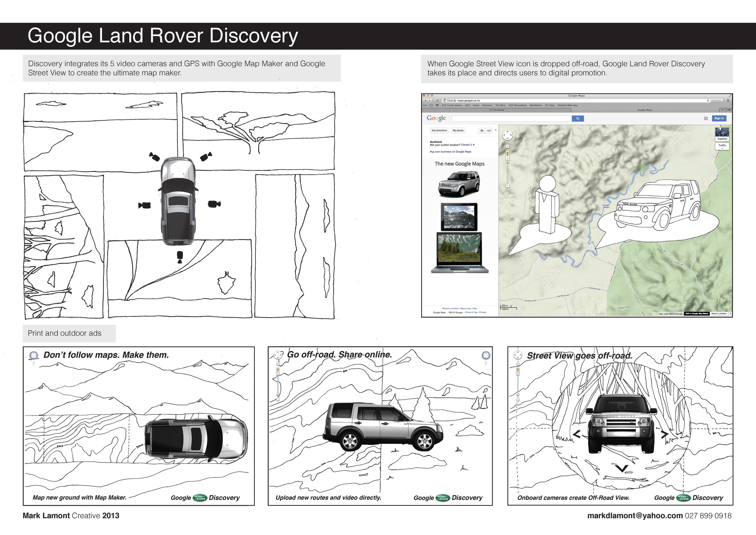This screenshot has width=756, height=535.
Task: Switch to Satellite map view
Action: [722, 134]
